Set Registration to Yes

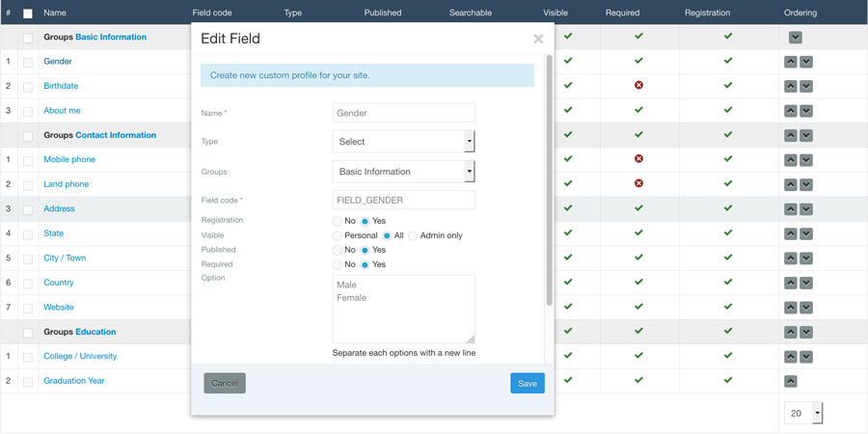pos(365,221)
